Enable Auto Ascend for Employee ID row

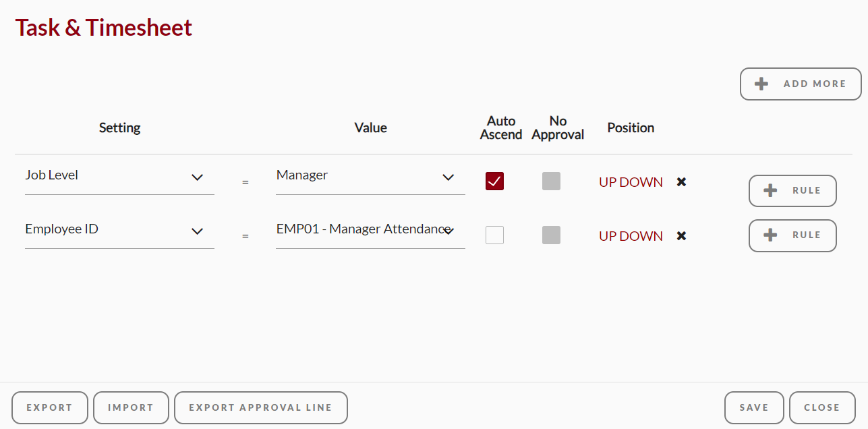[x=494, y=235]
